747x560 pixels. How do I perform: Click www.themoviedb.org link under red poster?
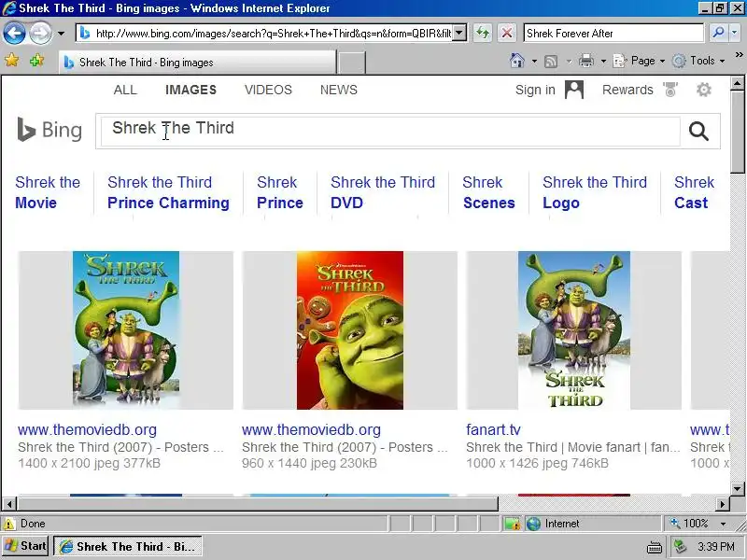(311, 429)
